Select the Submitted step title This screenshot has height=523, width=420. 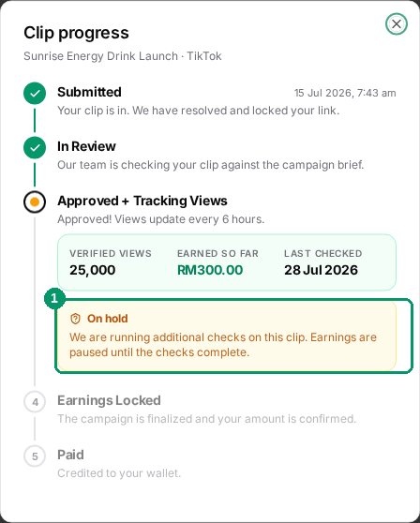(89, 92)
